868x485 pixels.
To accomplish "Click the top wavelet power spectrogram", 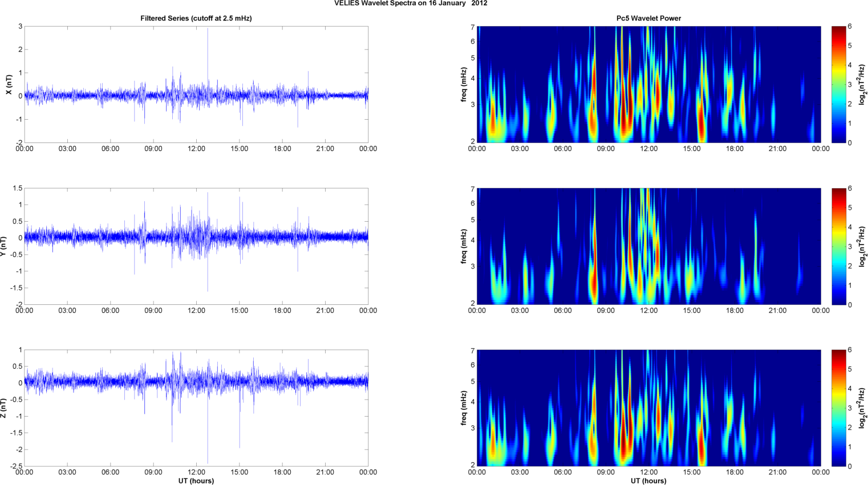I will (648, 84).
